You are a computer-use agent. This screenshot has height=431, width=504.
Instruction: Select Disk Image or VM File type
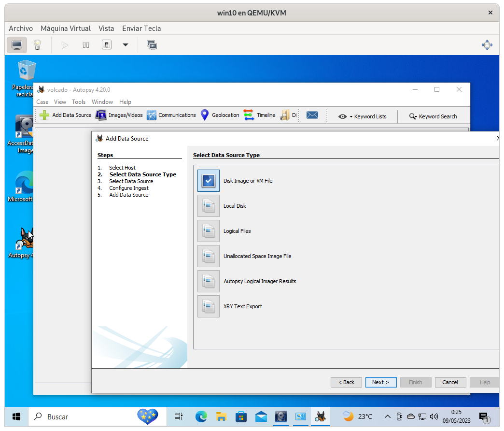pos(209,181)
